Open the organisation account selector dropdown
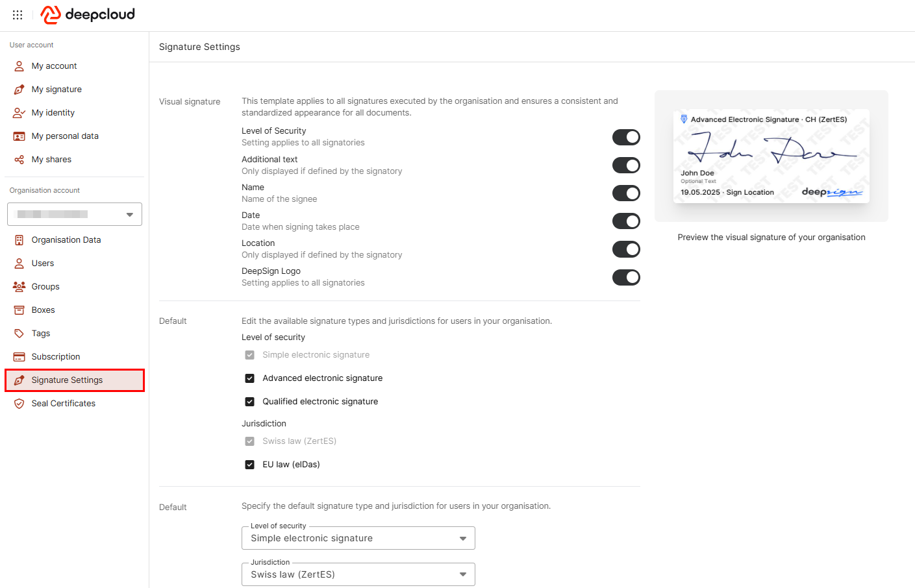 [x=75, y=214]
